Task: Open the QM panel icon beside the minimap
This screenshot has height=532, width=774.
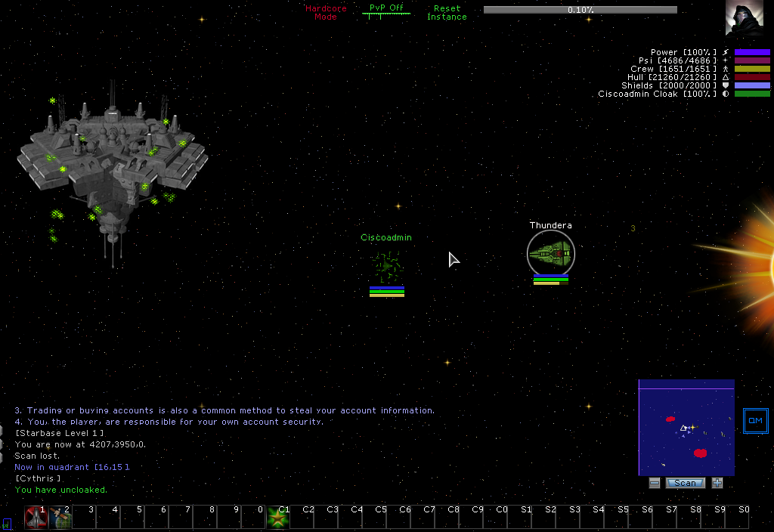Action: pyautogui.click(x=755, y=421)
